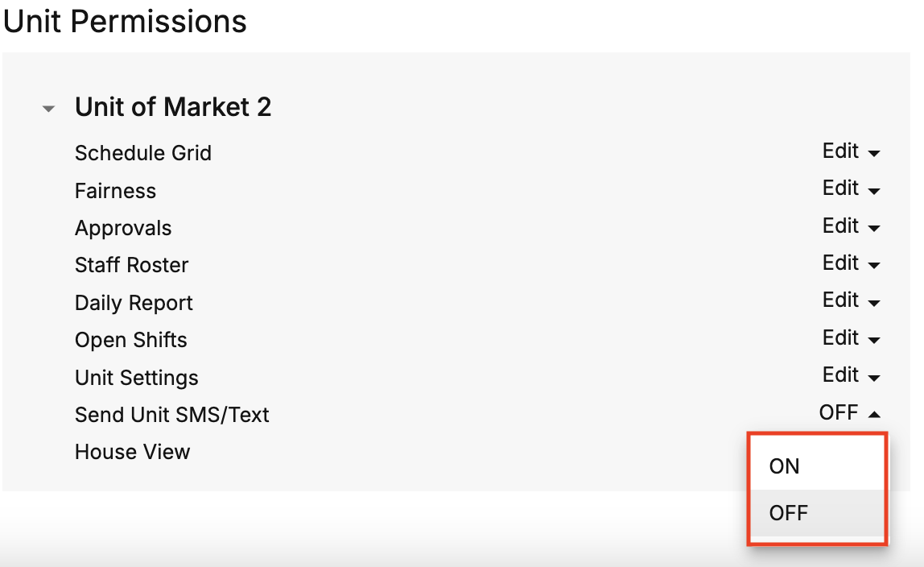Collapse the Unit of Market 2 section
This screenshot has width=924, height=567.
(49, 109)
